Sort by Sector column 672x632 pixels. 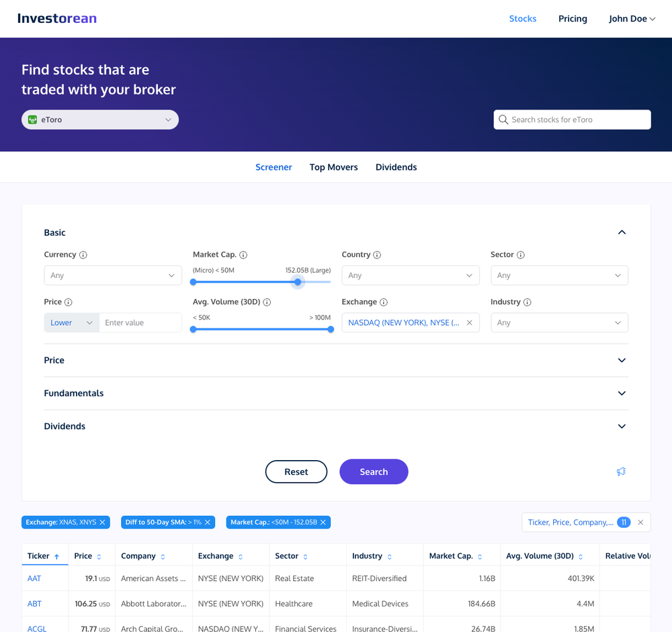tap(308, 555)
